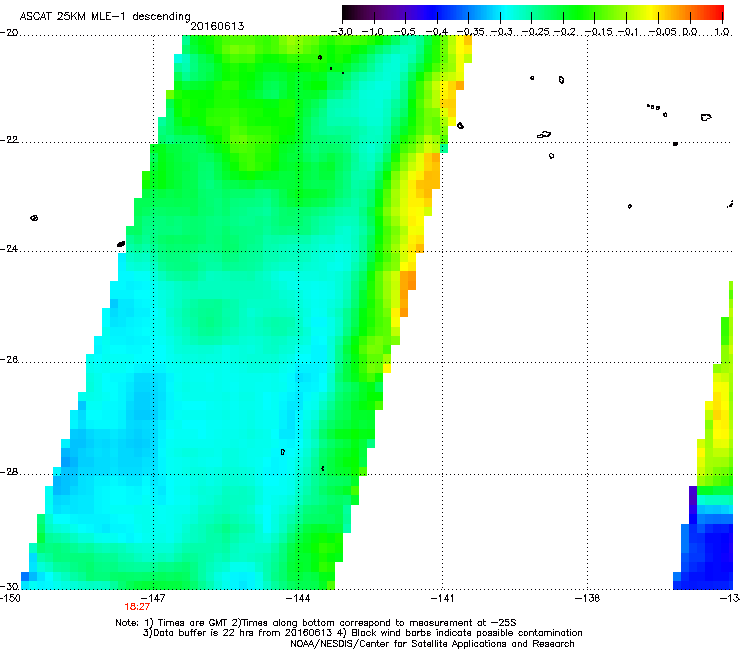The height and width of the screenshot is (650, 740).
Task: Click the cyan section of the color bar
Action: click(505, 13)
